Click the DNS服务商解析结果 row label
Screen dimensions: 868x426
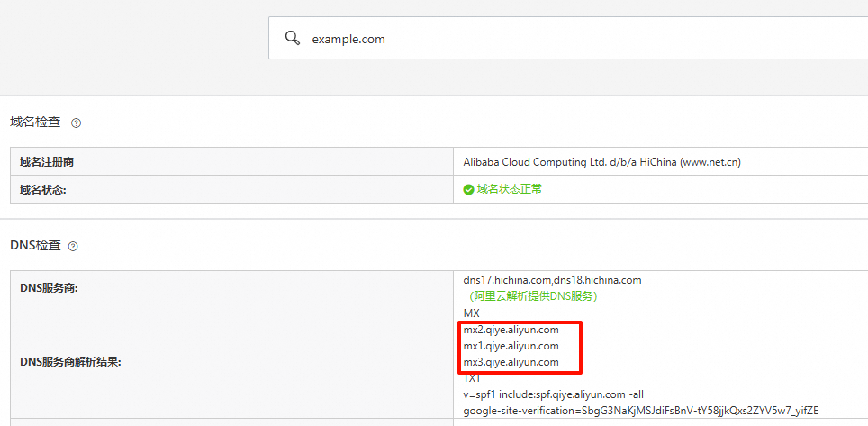70,362
